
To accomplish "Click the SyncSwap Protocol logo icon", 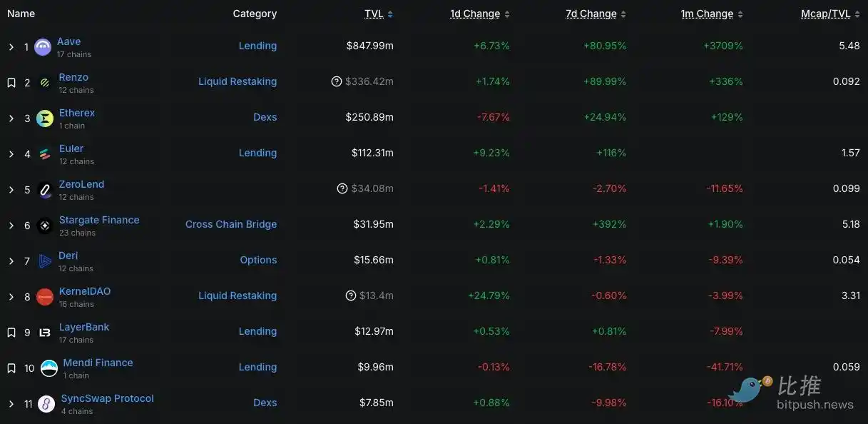I will pyautogui.click(x=46, y=404).
